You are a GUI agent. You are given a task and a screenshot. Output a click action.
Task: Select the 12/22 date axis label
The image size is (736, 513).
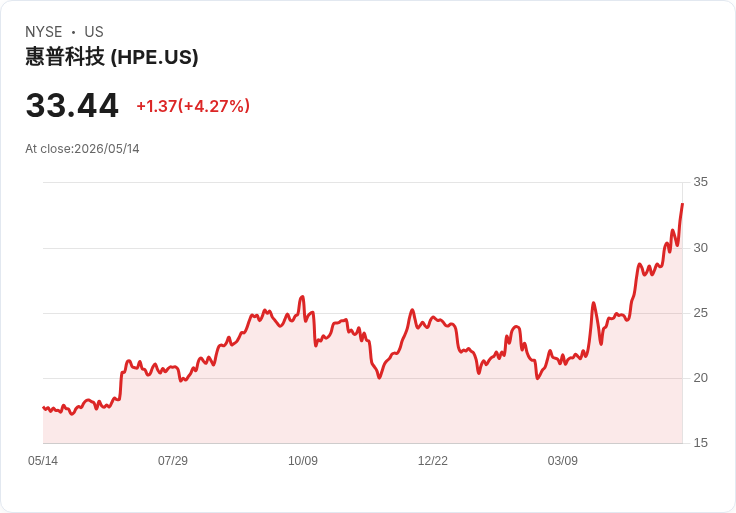click(433, 460)
